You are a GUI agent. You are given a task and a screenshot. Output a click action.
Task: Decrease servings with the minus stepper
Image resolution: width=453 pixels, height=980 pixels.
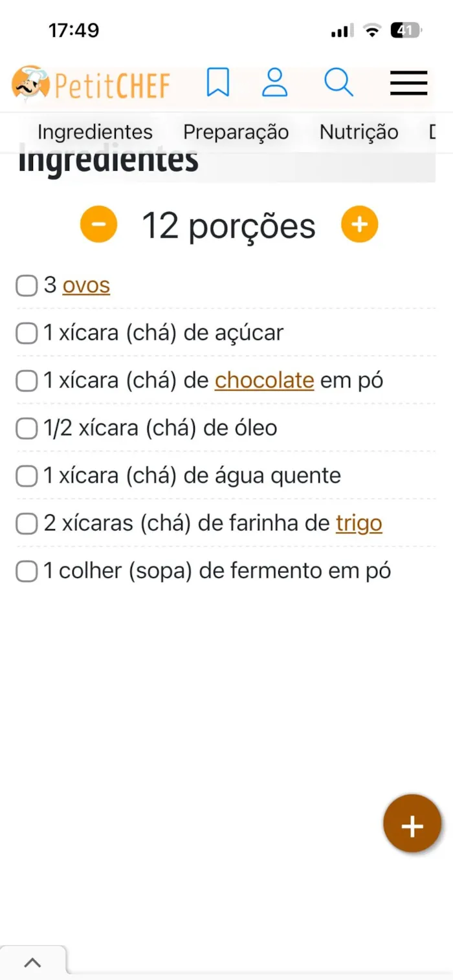[98, 224]
